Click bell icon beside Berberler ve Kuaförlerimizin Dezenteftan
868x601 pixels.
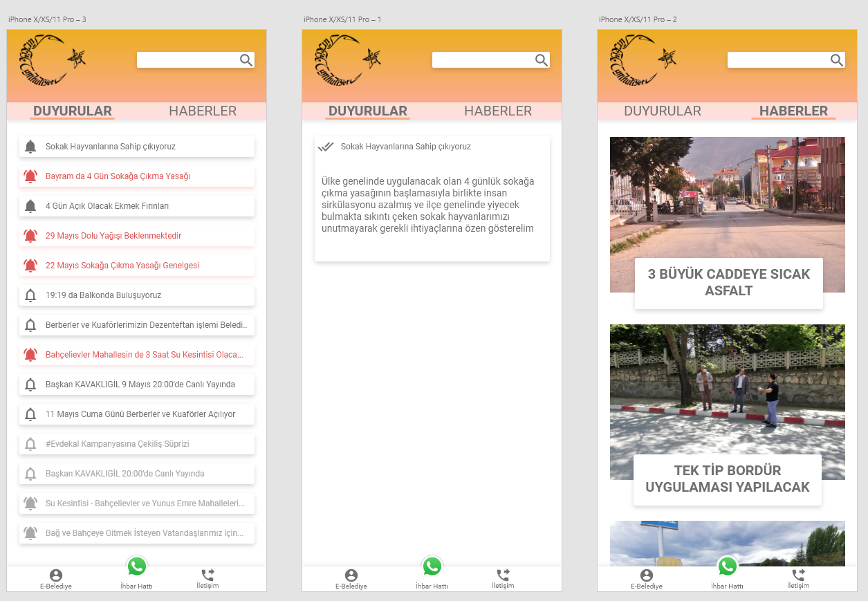[x=30, y=325]
